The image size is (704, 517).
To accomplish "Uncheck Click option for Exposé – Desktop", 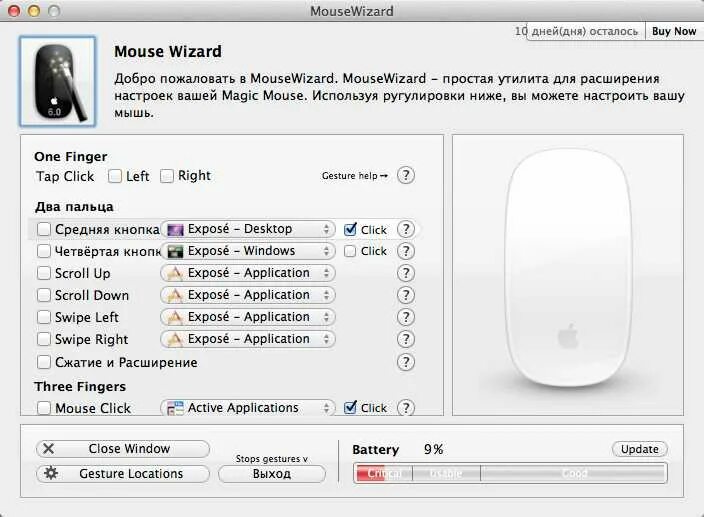I will coord(350,229).
